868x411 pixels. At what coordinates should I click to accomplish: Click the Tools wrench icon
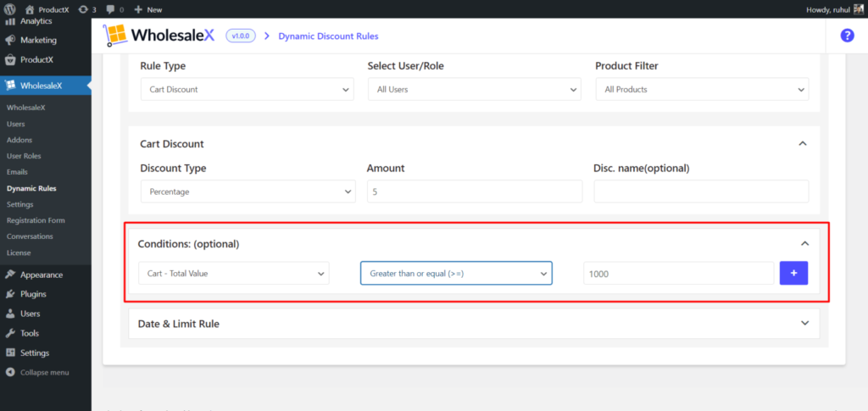(x=9, y=334)
